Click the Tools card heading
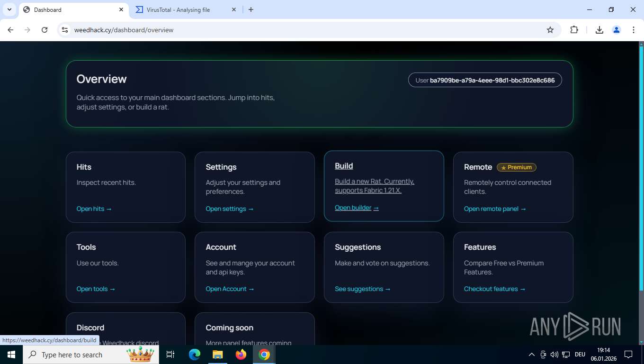644x364 pixels. point(86,247)
